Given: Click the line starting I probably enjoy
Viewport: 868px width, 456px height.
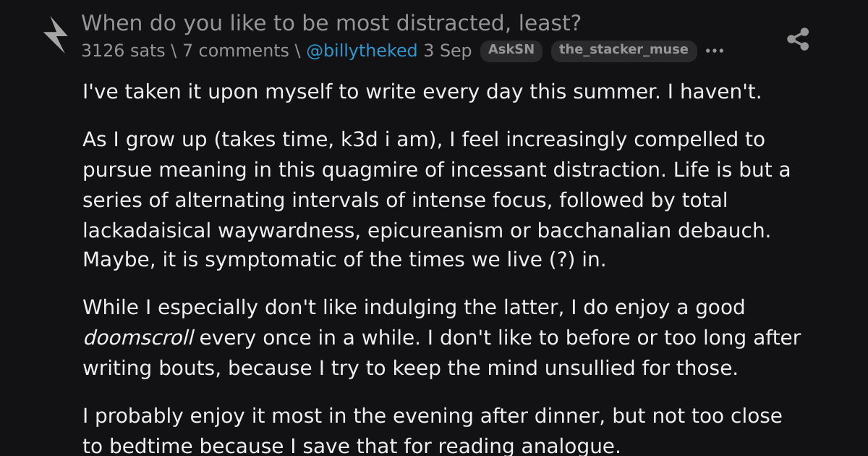Looking at the screenshot, I should [x=433, y=416].
